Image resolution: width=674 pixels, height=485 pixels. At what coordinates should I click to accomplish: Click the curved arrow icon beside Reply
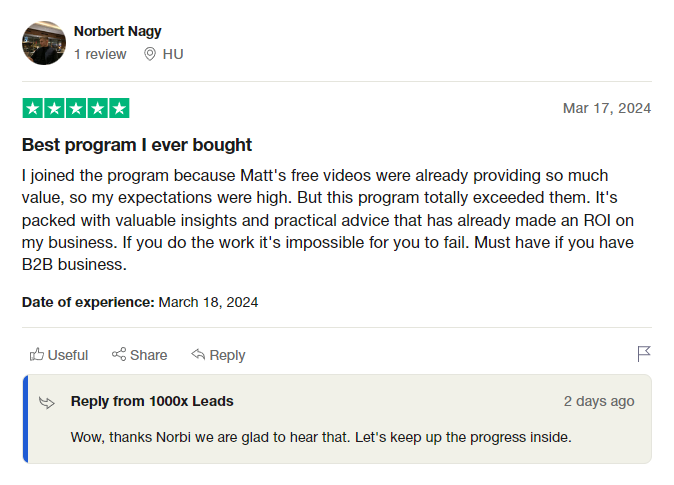[x=198, y=354]
